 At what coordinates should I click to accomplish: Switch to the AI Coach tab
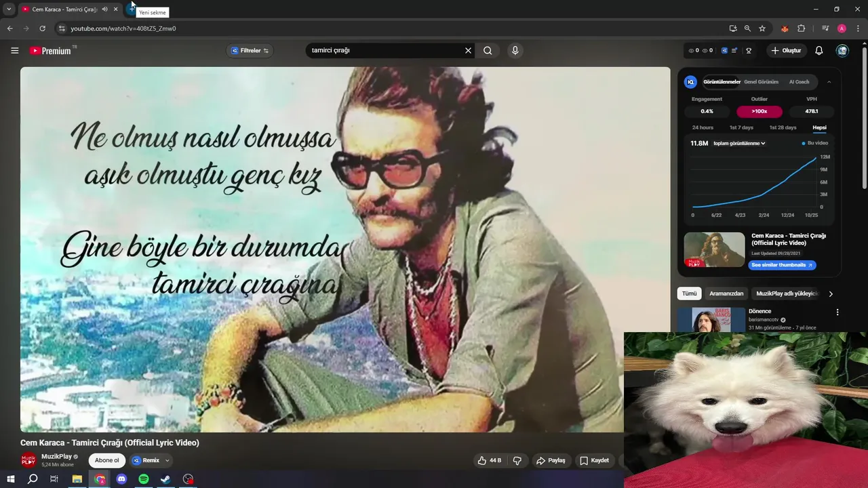click(x=799, y=82)
